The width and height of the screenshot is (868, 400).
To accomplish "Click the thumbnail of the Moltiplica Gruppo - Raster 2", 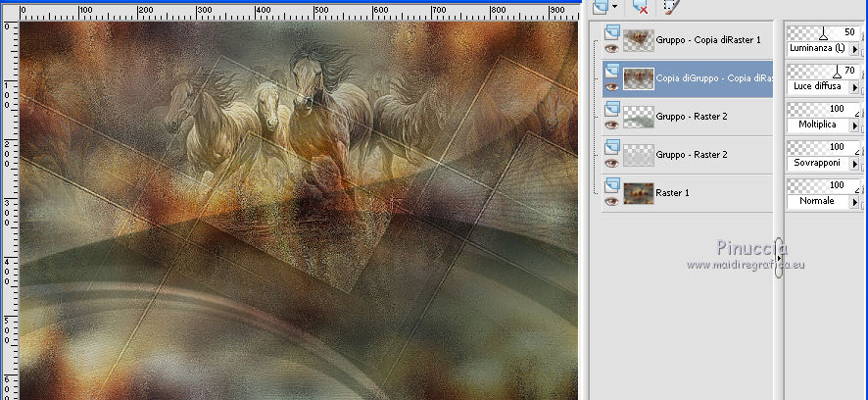I will click(639, 117).
